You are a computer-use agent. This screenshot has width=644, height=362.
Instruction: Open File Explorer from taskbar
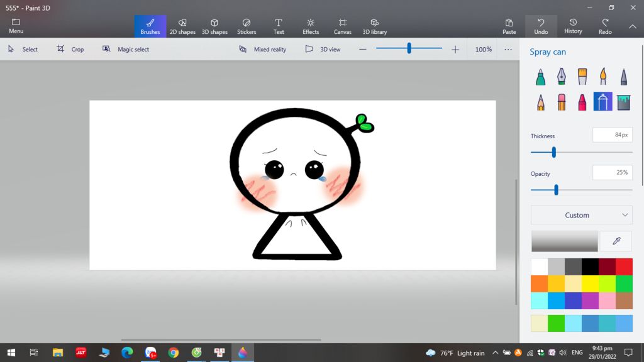click(x=57, y=353)
